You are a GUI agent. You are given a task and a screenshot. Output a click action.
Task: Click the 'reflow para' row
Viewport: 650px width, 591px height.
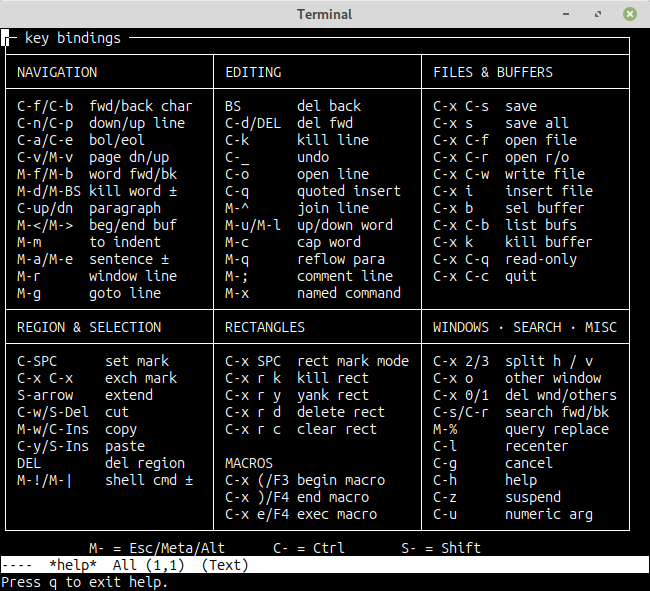305,259
